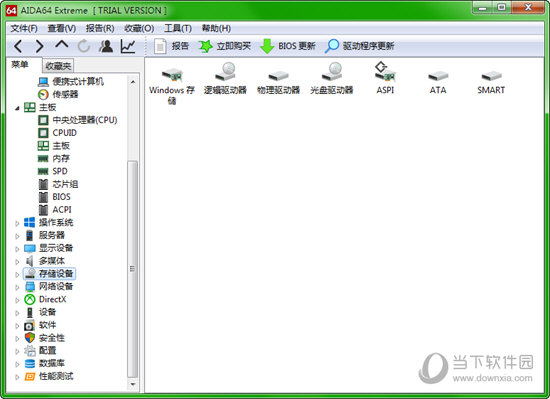Screen dimensions: 550x399
Task: Select 中央处理器(CPU) in the tree
Action: pyautogui.click(x=85, y=120)
